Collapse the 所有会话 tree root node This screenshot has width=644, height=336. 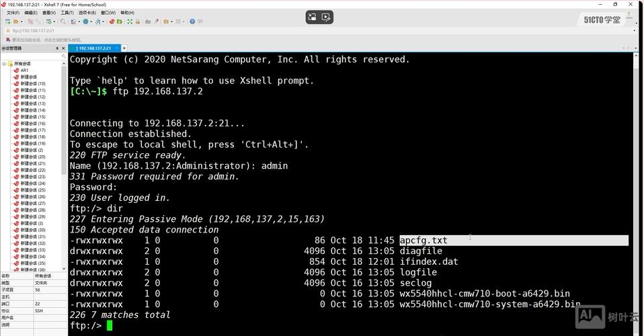pos(3,64)
